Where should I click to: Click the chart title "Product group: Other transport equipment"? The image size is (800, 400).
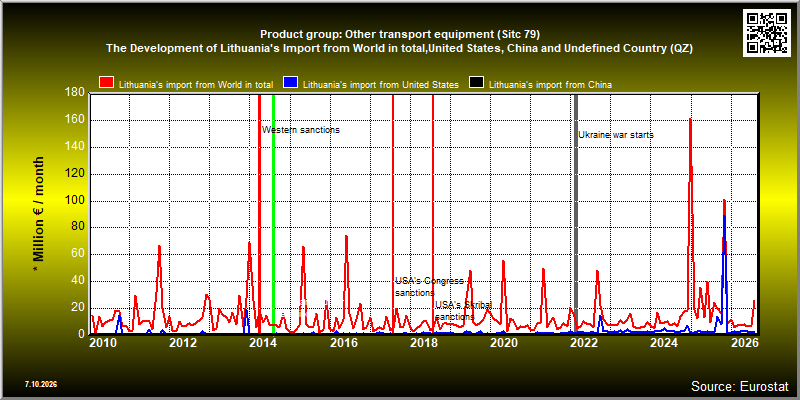400,34
